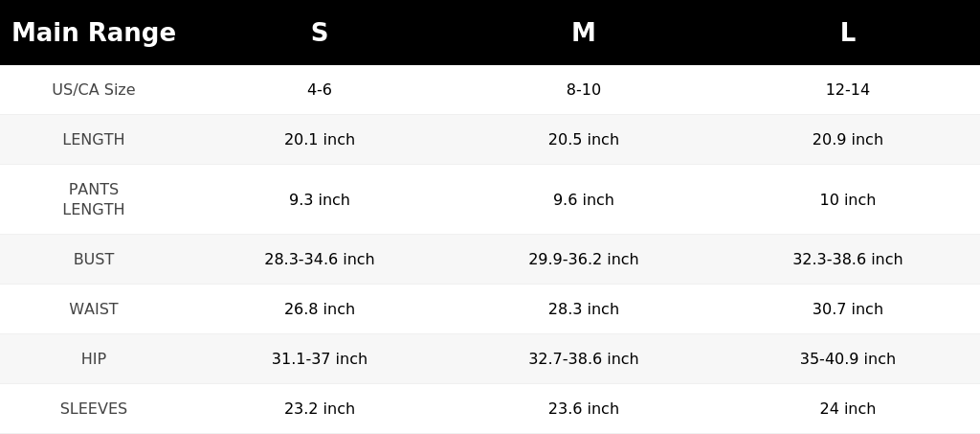The image size is (980, 434).
Task: Click the BUST row label
Action: point(94,259)
